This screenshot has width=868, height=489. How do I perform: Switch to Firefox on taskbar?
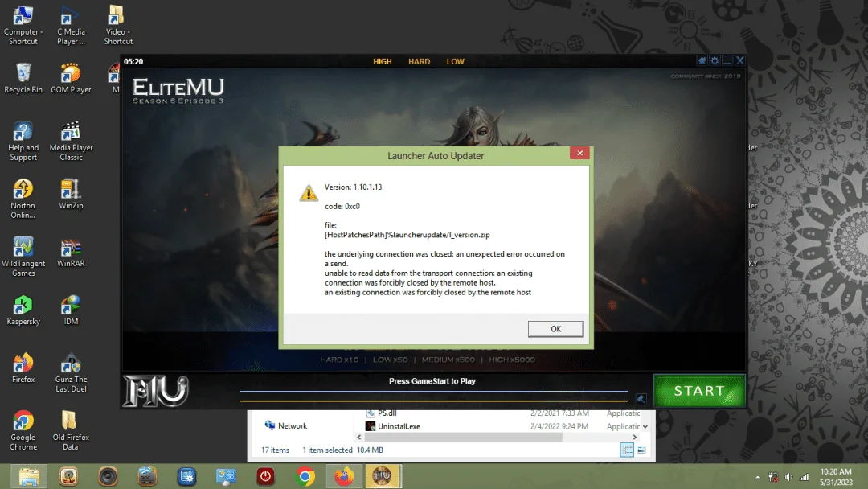[x=344, y=476]
